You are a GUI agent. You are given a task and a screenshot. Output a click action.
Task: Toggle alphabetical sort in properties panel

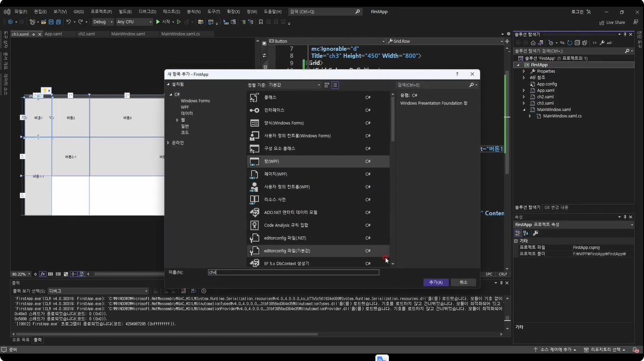(x=526, y=233)
